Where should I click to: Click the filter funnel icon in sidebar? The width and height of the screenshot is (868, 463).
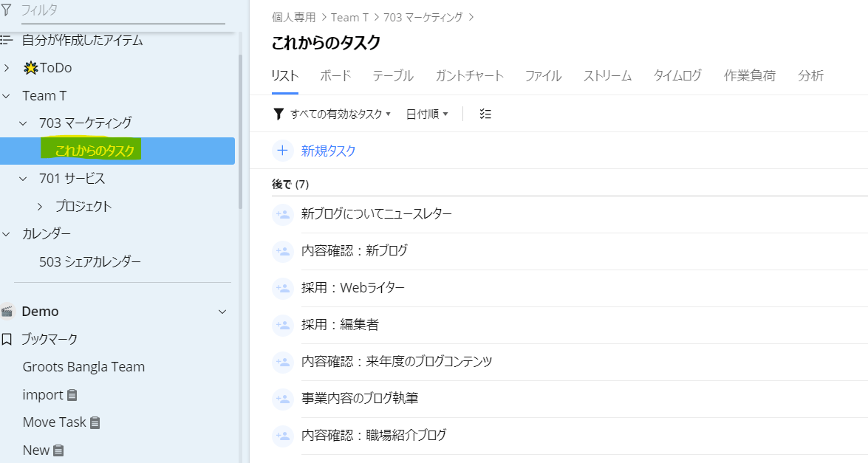pos(6,10)
